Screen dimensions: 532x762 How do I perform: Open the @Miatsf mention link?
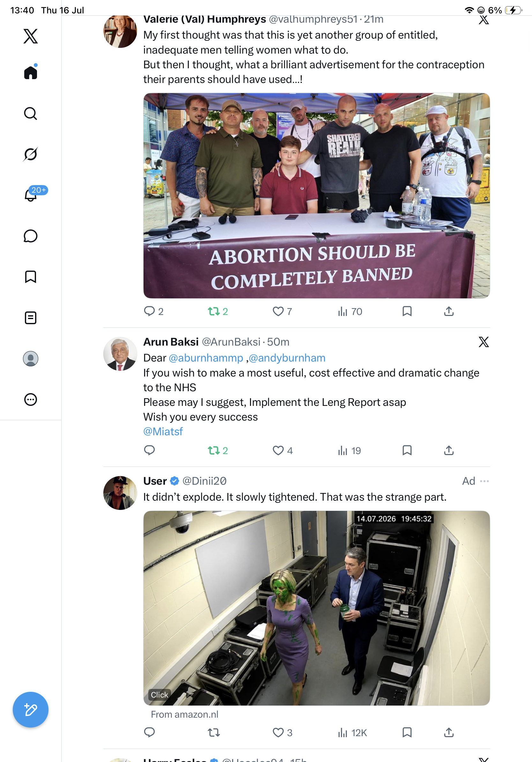(x=163, y=431)
